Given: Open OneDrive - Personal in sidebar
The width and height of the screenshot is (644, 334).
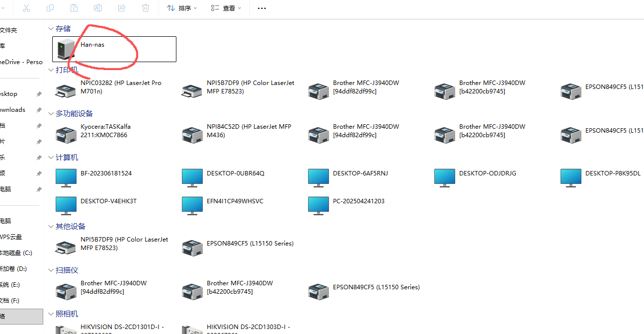Looking at the screenshot, I should [x=21, y=62].
